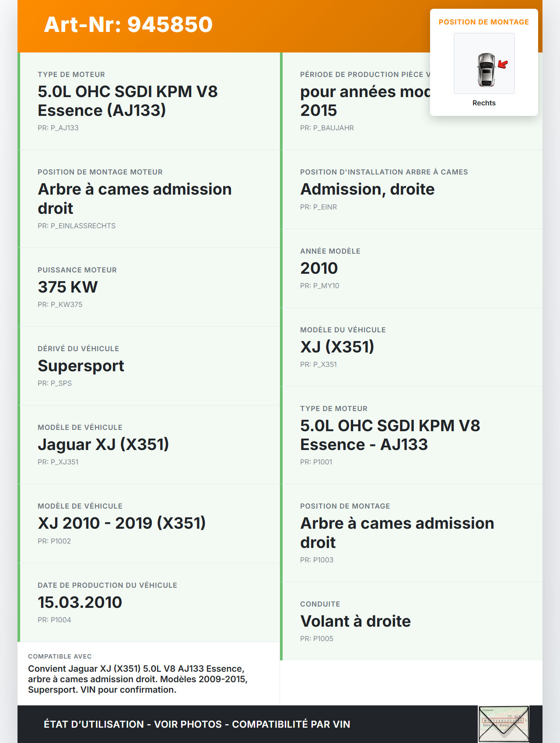Select the "Jaguar XJ (X351)" model value
Image resolution: width=560 pixels, height=743 pixels.
103,444
